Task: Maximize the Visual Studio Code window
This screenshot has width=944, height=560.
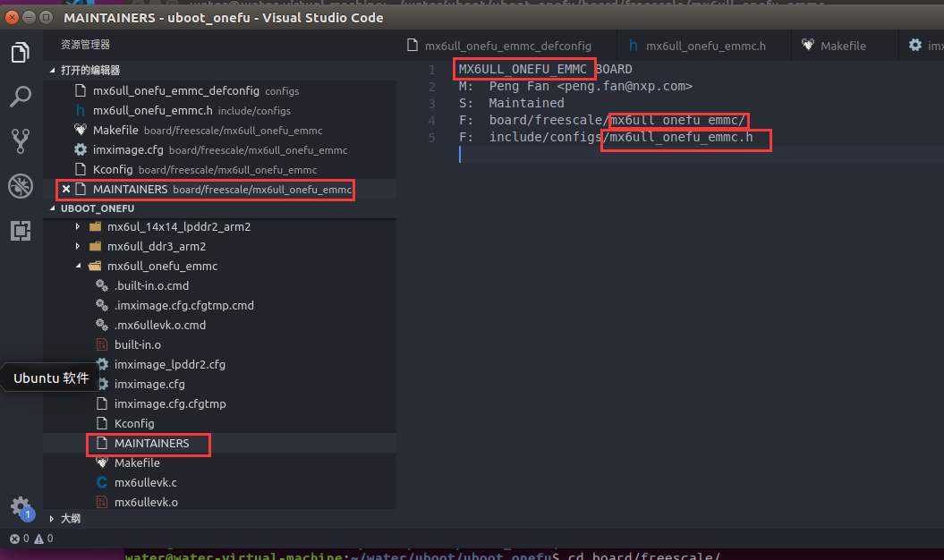Action: [46, 18]
